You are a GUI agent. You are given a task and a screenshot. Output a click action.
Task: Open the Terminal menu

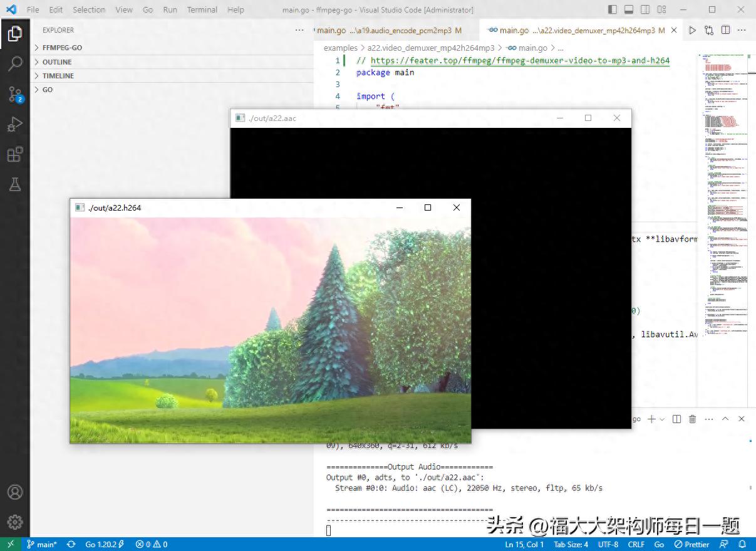tap(202, 9)
